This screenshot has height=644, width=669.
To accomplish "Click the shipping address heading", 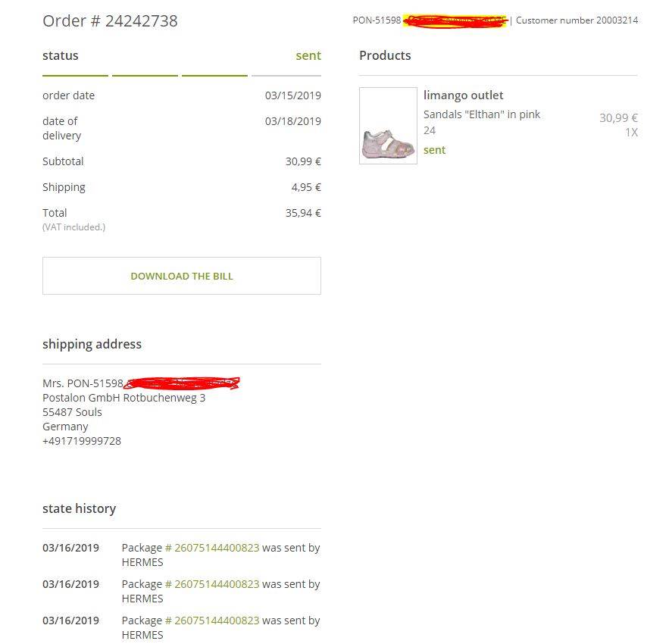I will [92, 344].
